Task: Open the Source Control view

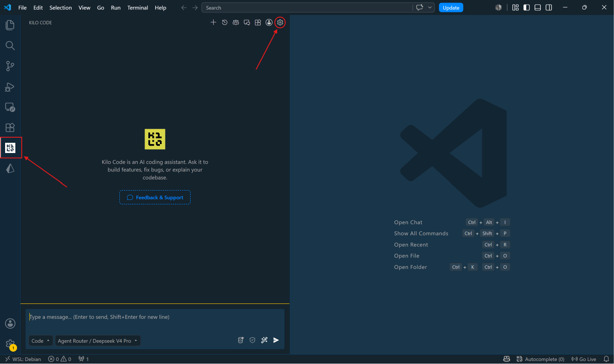Action: 10,66
